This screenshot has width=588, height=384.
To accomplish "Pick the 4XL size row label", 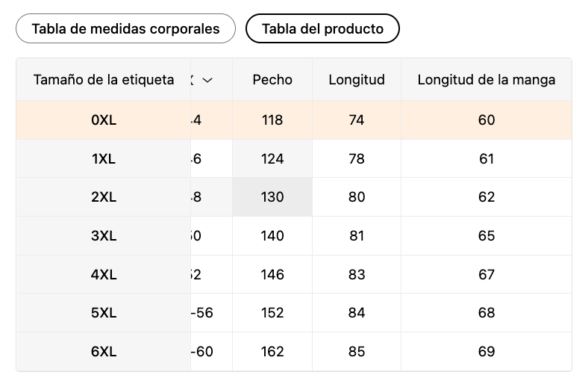I will [x=104, y=275].
